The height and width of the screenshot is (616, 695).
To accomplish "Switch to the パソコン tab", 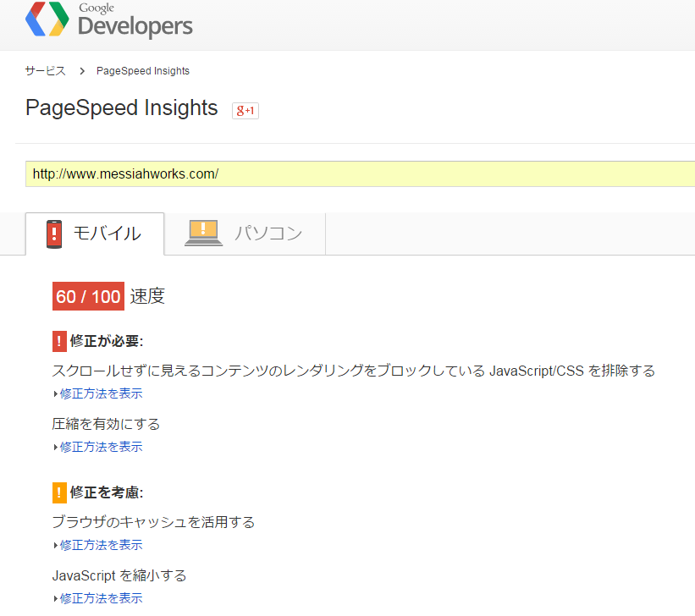I will pyautogui.click(x=245, y=234).
